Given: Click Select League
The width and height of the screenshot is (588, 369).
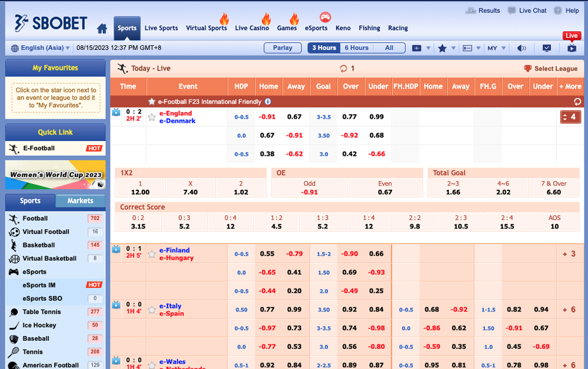Looking at the screenshot, I should point(550,69).
